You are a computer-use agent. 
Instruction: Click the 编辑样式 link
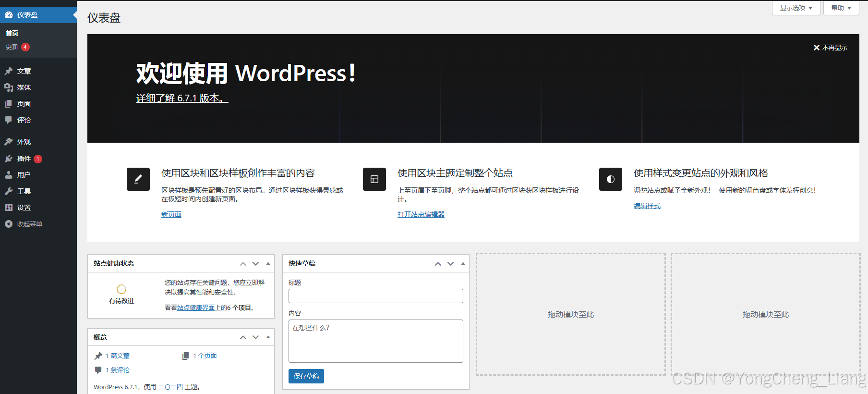pos(647,206)
